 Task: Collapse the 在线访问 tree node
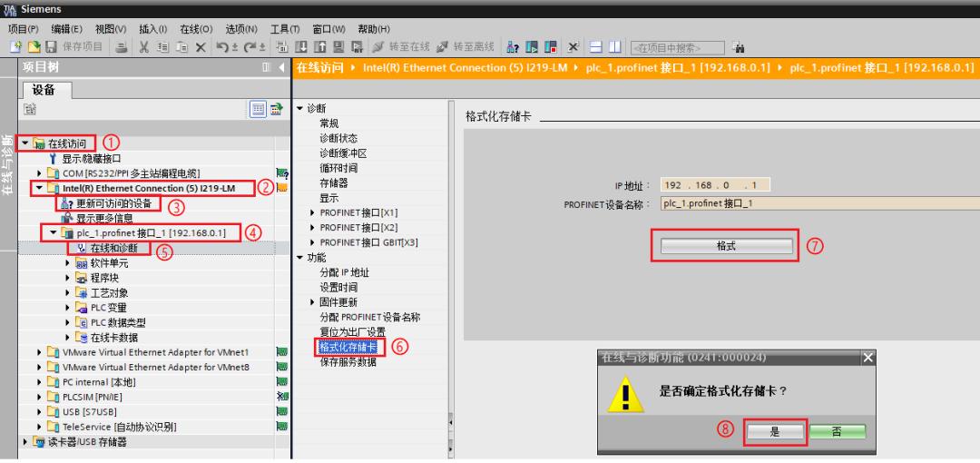click(x=25, y=143)
